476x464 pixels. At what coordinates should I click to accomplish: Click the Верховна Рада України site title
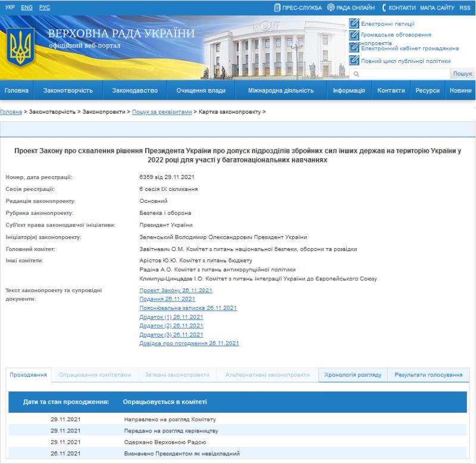[x=121, y=33]
